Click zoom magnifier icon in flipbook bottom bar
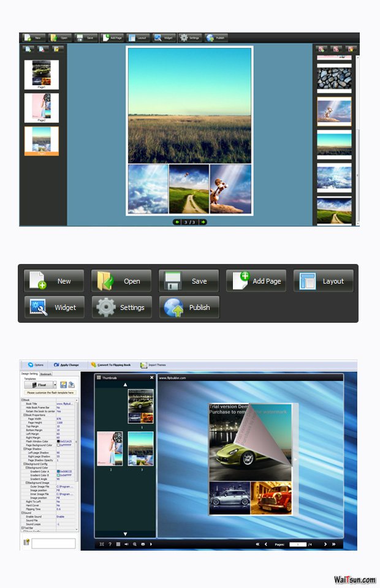 (x=135, y=544)
